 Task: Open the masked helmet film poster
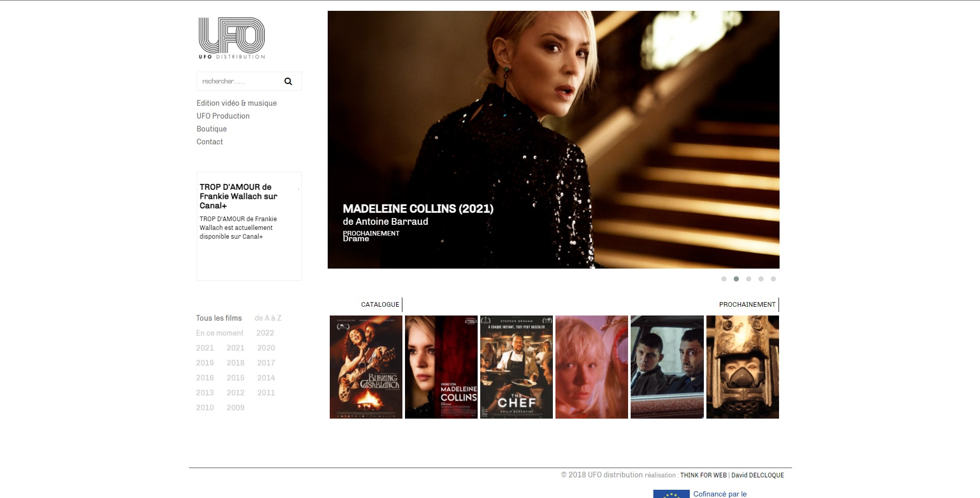(742, 367)
